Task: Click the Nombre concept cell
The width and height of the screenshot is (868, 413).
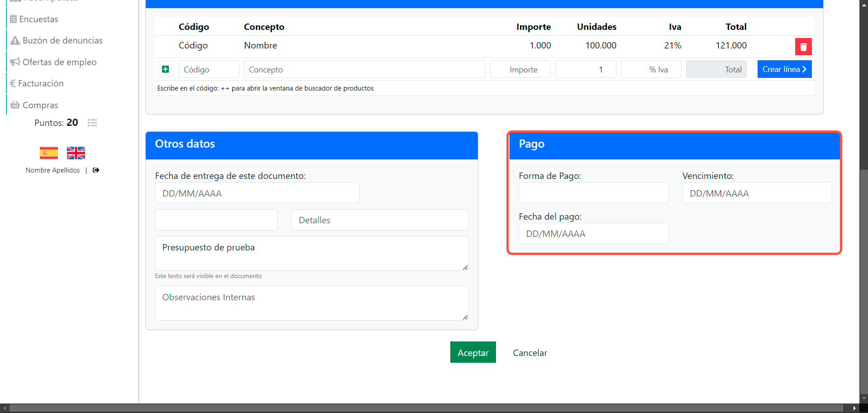Action: pos(260,45)
